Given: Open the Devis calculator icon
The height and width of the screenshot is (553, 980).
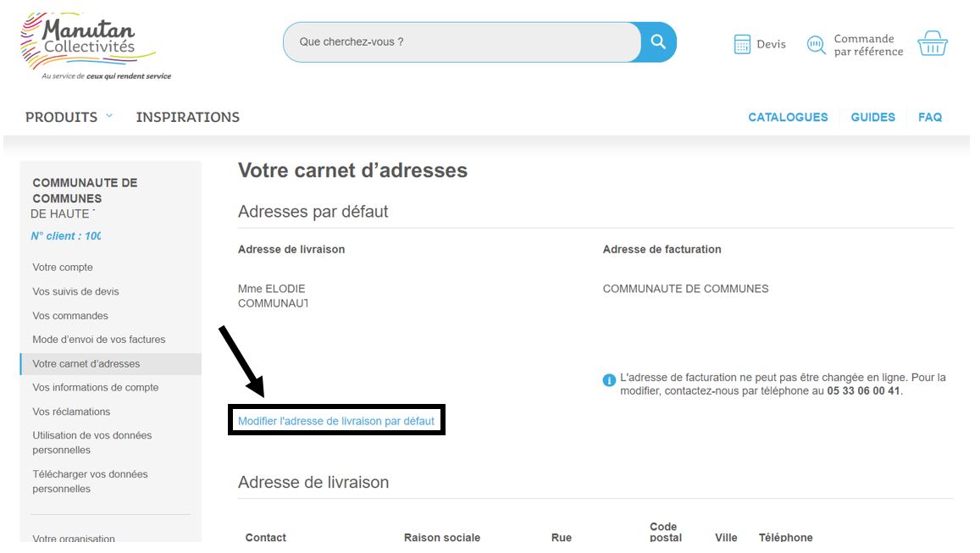Looking at the screenshot, I should [742, 44].
